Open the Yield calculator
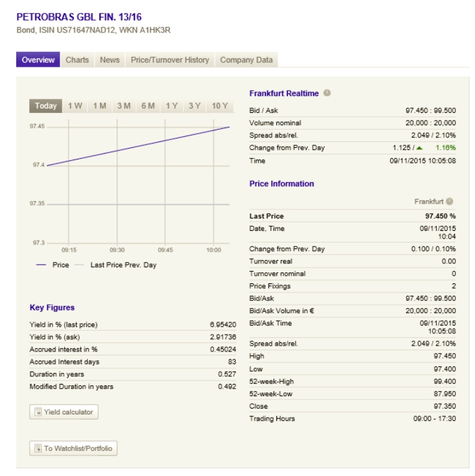The width and height of the screenshot is (475, 476). click(64, 412)
